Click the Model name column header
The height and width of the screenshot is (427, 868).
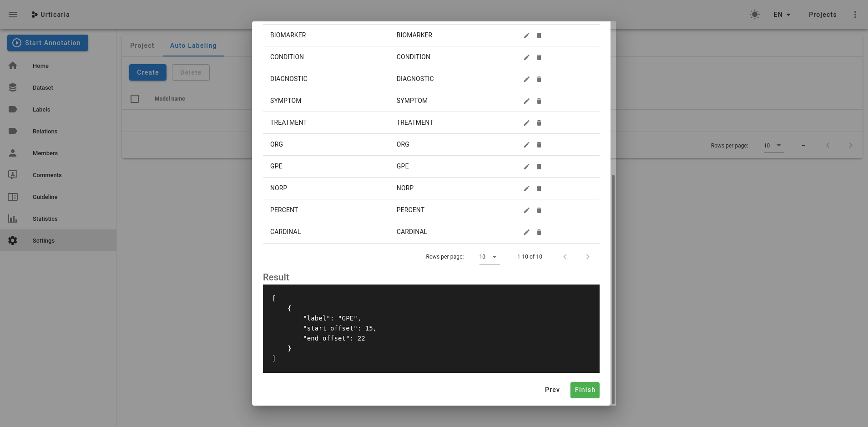click(x=170, y=99)
